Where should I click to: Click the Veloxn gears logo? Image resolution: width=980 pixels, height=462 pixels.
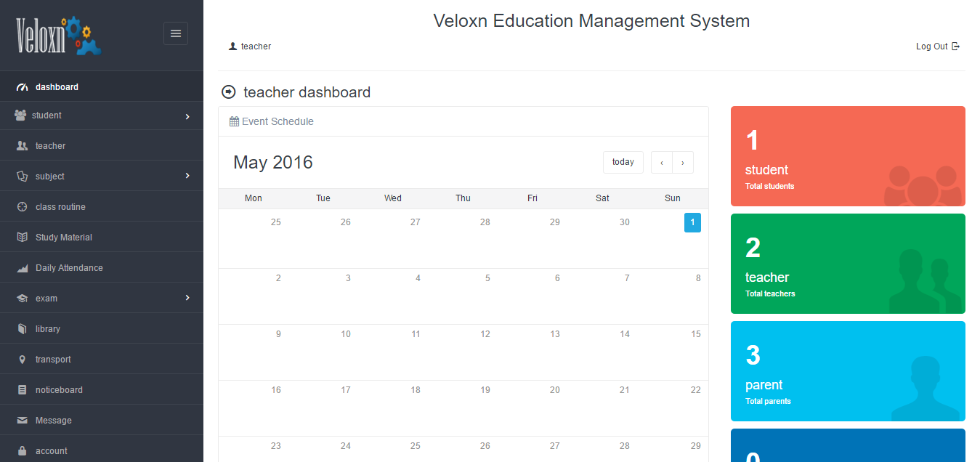tap(59, 36)
